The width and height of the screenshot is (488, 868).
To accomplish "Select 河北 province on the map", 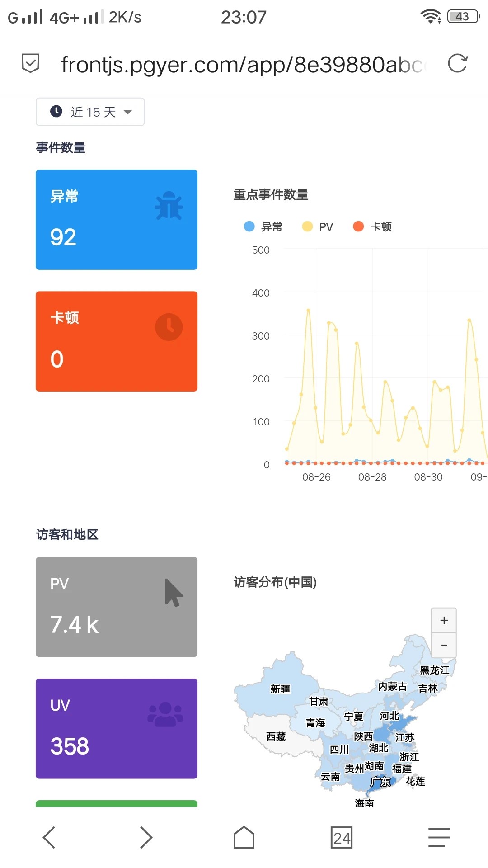I will click(x=389, y=716).
